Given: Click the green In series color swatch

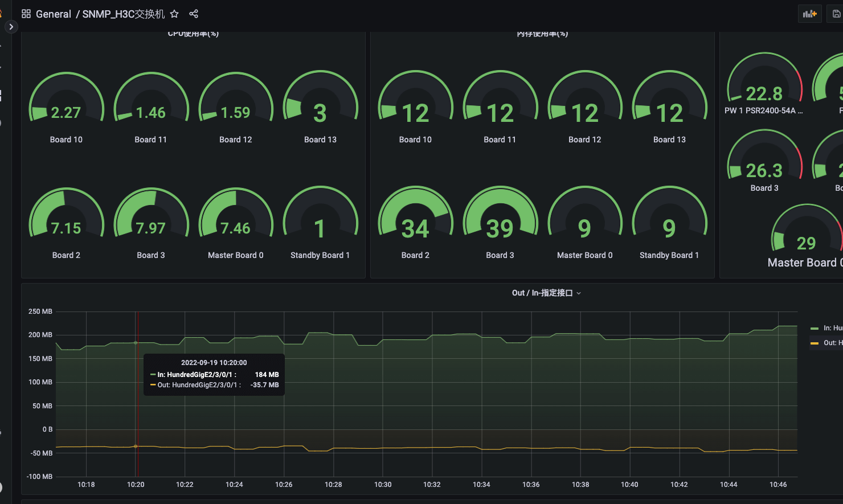Looking at the screenshot, I should (815, 329).
